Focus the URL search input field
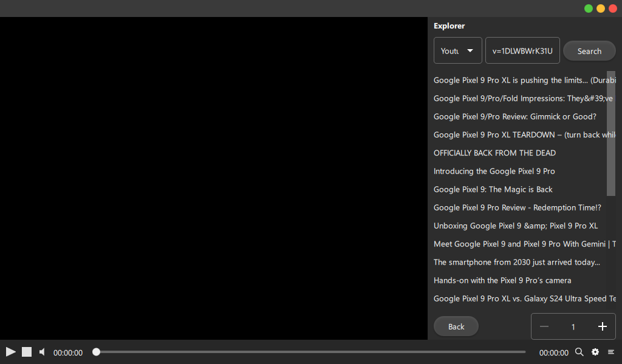This screenshot has height=364, width=622. [522, 50]
